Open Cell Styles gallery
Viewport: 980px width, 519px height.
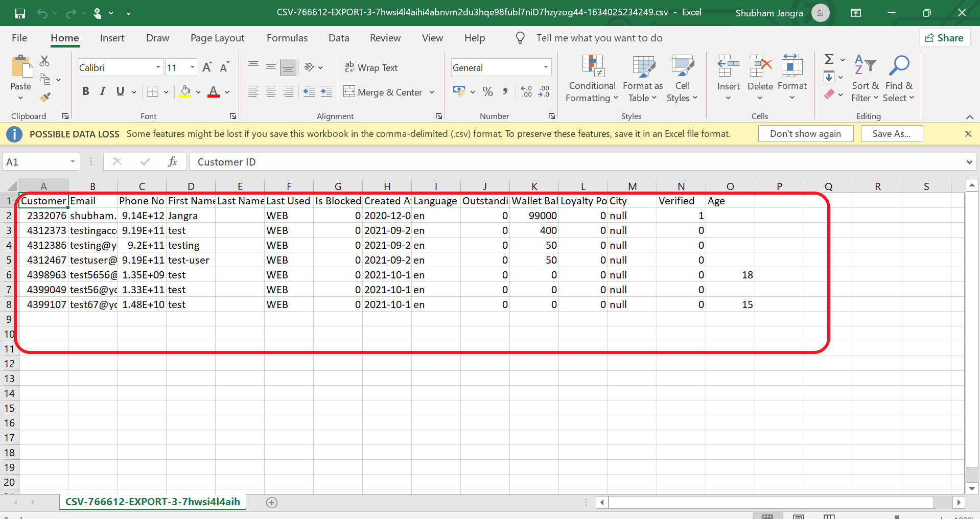point(682,79)
